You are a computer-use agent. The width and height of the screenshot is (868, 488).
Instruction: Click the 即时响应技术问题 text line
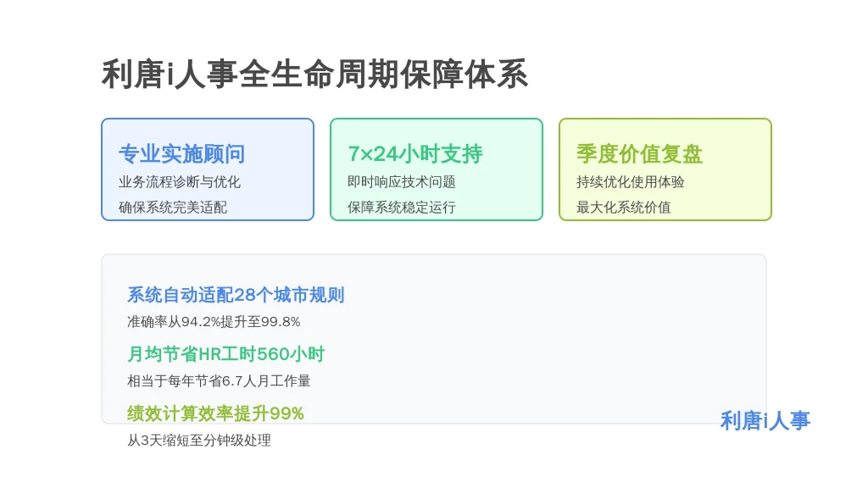coord(401,182)
